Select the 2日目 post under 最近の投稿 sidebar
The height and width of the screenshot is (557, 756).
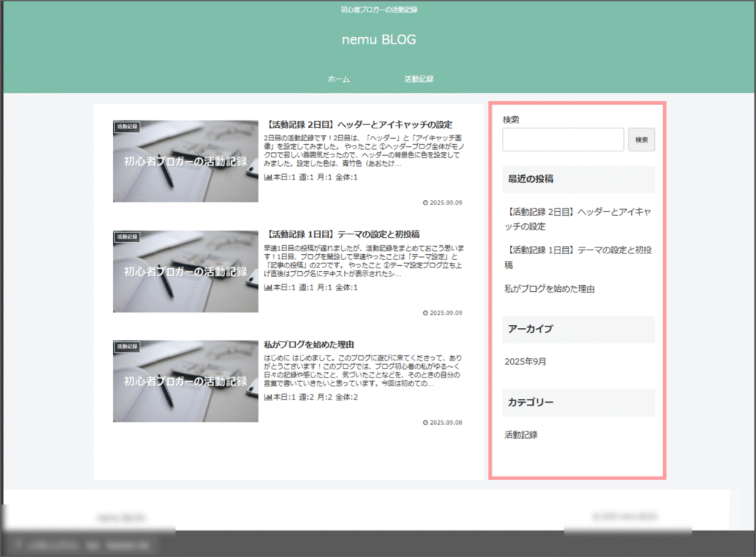(579, 219)
